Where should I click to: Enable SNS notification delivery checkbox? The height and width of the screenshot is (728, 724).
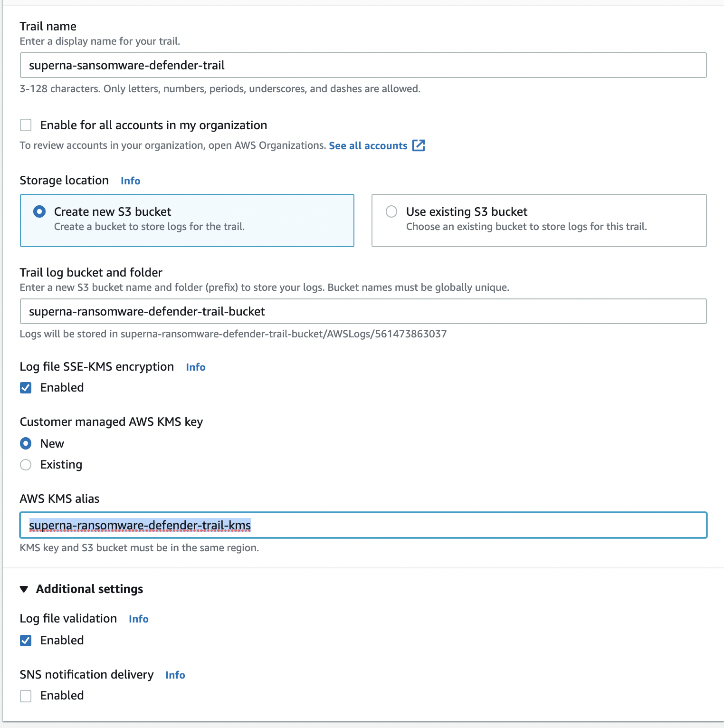25,695
